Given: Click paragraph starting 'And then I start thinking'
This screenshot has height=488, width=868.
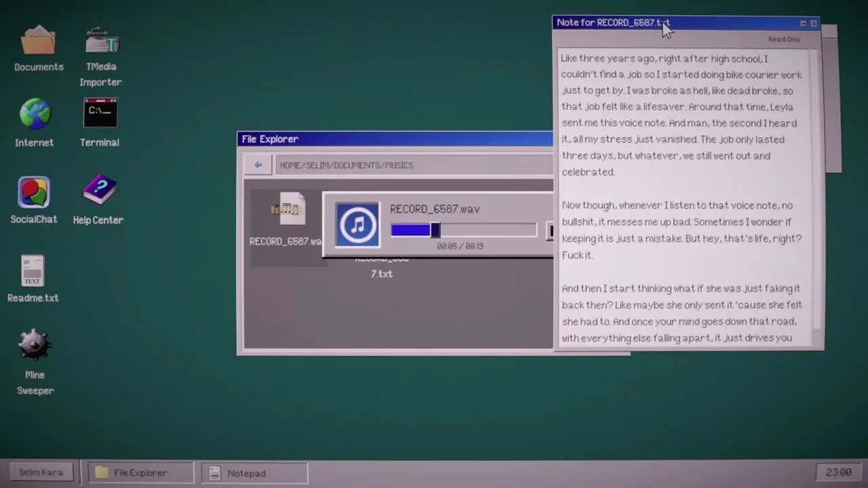Looking at the screenshot, I should point(682,313).
